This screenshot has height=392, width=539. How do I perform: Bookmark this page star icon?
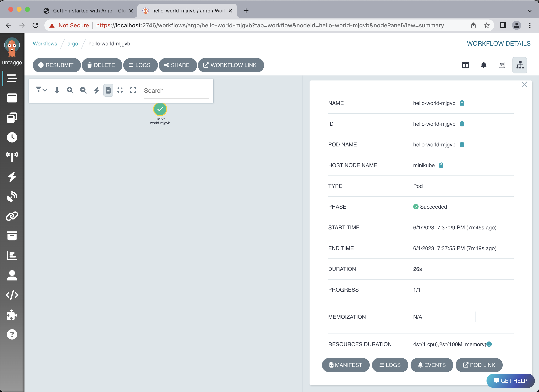click(x=487, y=25)
